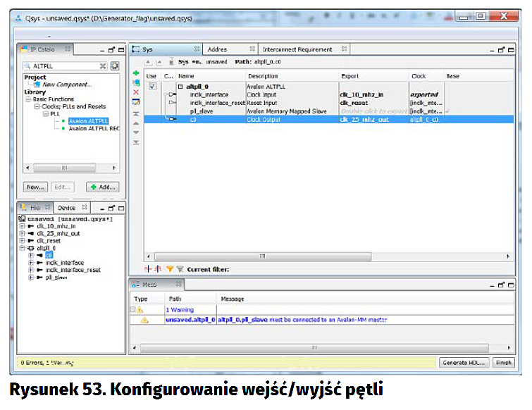Viewport: 532px width, 410px height.
Task: Select Avalon ALTPLL in the library tree
Action: pos(88,121)
